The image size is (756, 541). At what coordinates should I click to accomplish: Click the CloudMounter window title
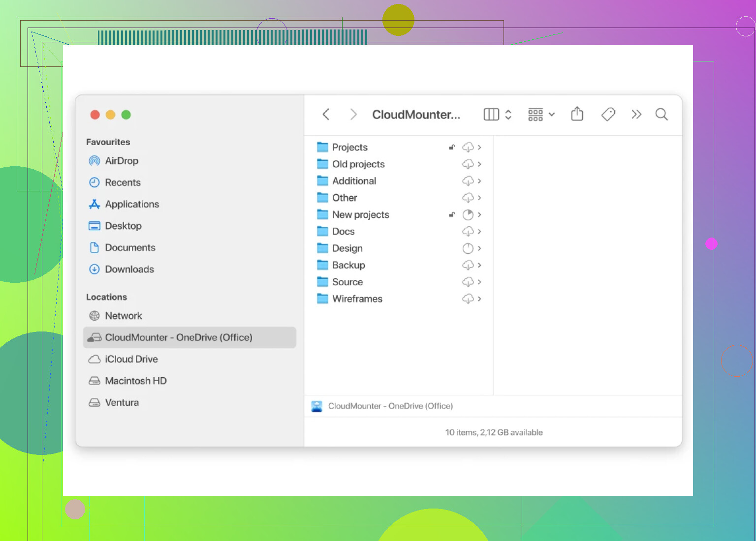[416, 115]
